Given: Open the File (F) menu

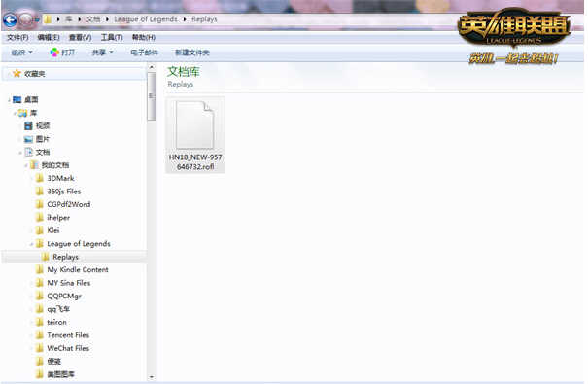Looking at the screenshot, I should (17, 37).
